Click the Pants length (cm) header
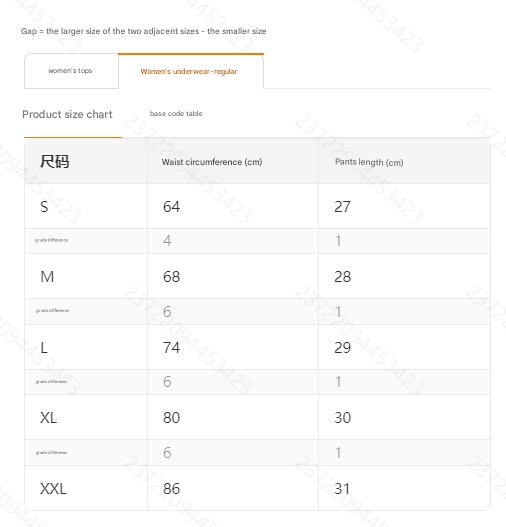The width and height of the screenshot is (506, 527). coord(369,162)
